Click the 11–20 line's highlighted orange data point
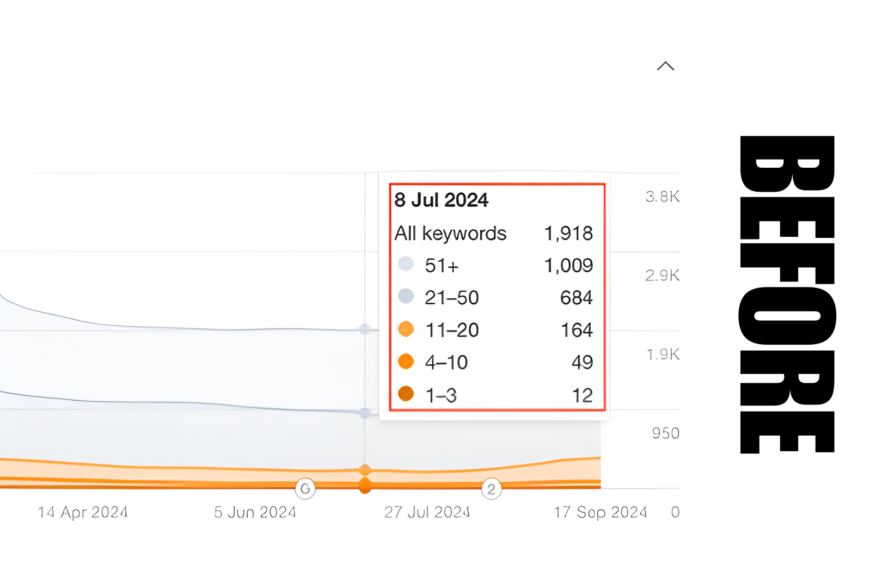This screenshot has height=588, width=882. (x=365, y=469)
